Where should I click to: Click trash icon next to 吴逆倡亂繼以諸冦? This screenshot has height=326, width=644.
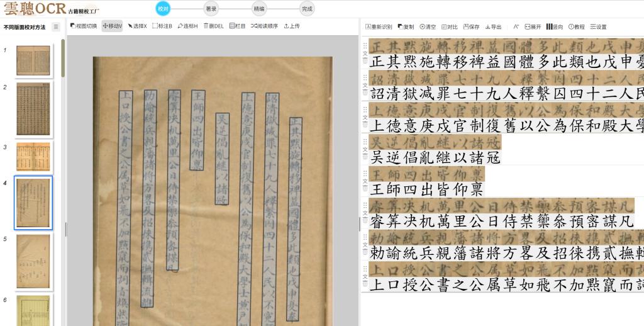pos(365,156)
